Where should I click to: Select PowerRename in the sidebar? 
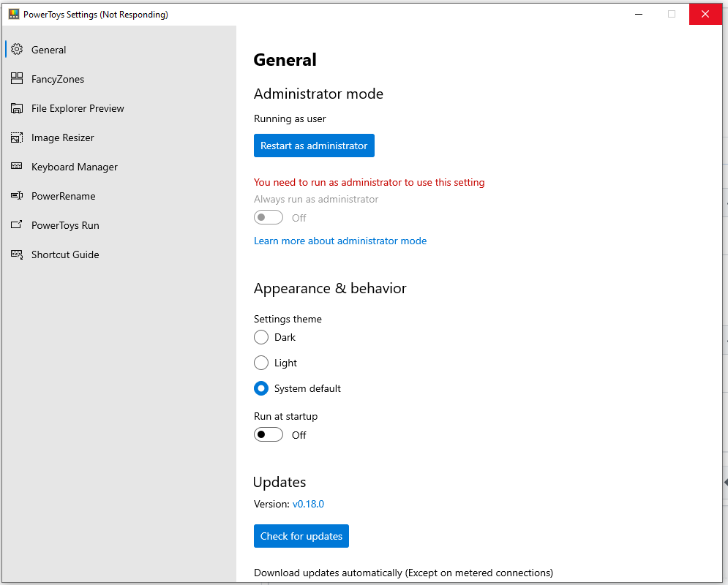click(119, 196)
